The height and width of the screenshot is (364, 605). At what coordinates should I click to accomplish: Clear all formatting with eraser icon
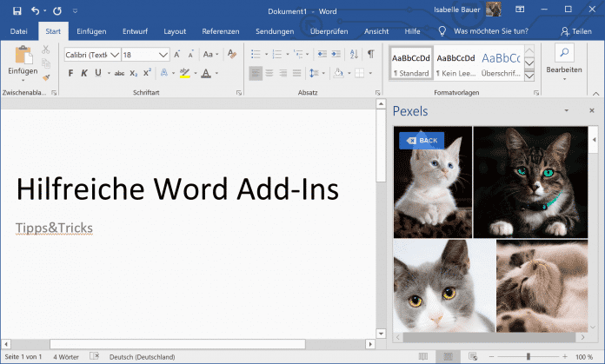point(234,54)
